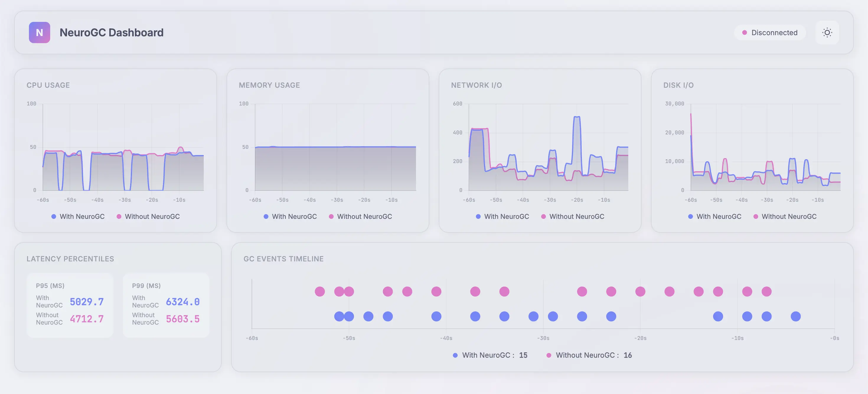This screenshot has height=394, width=868.
Task: Click the leftmost pink GC event dot
Action: 320,291
